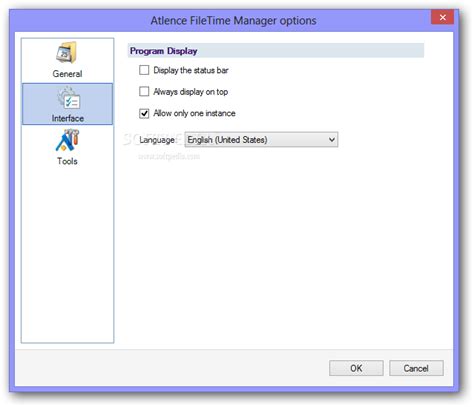Screen dimensions: 474x407
Task: Click the Always display on top text
Action: [x=191, y=92]
